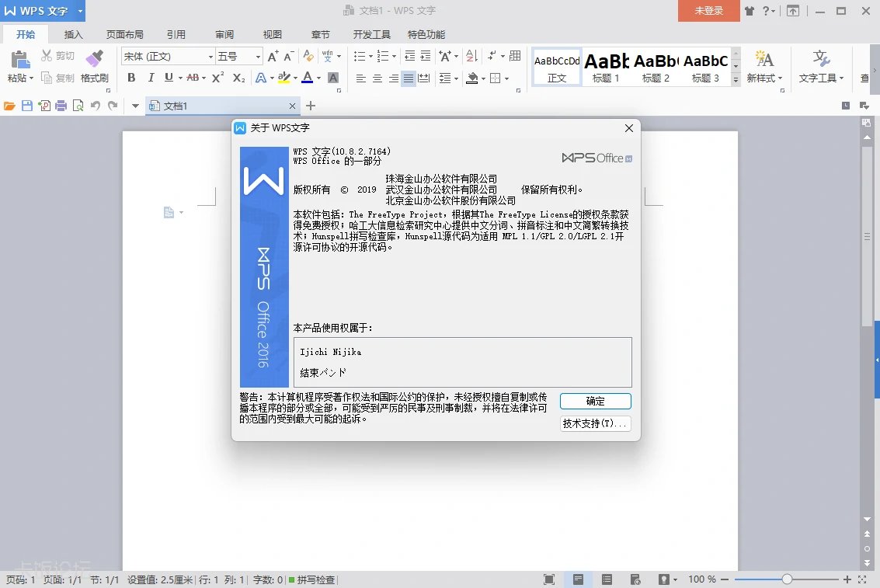Open 技术支持 from the About dialog
This screenshot has width=880, height=588.
tap(595, 423)
